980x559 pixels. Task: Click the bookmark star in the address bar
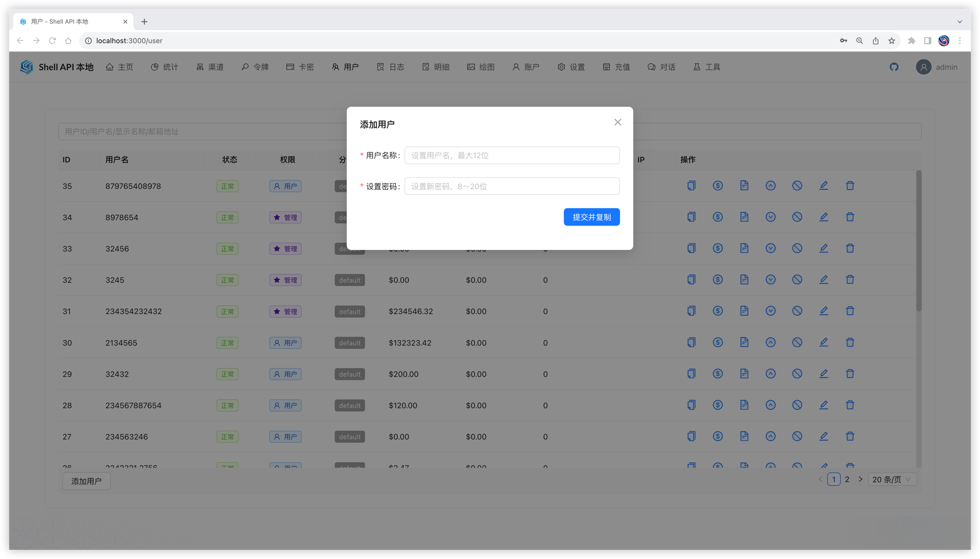pos(891,41)
